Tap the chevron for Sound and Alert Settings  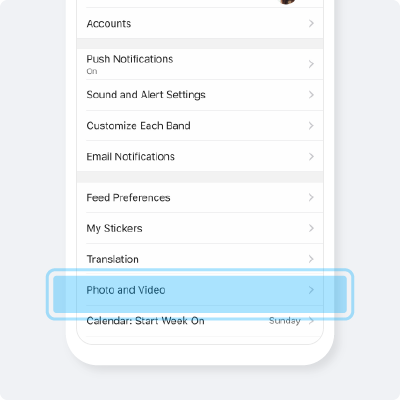(311, 95)
